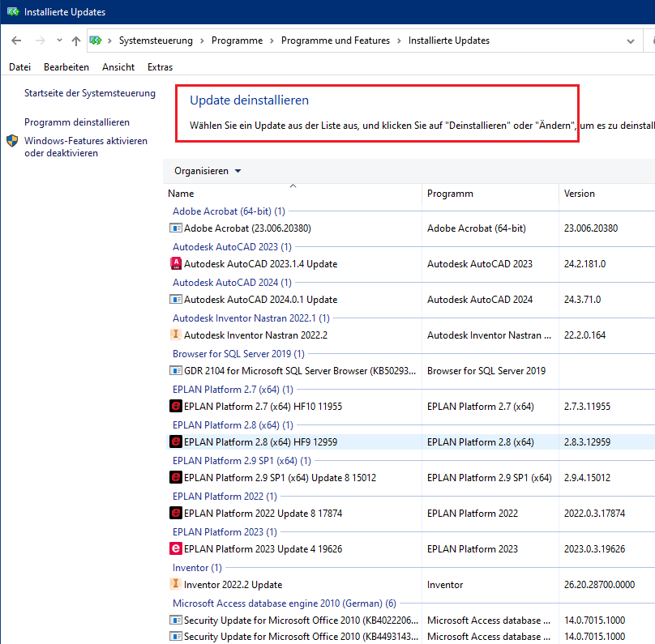
Task: Select EPLAN Platform 2.8 (x64) HF9 12959
Action: 261,442
